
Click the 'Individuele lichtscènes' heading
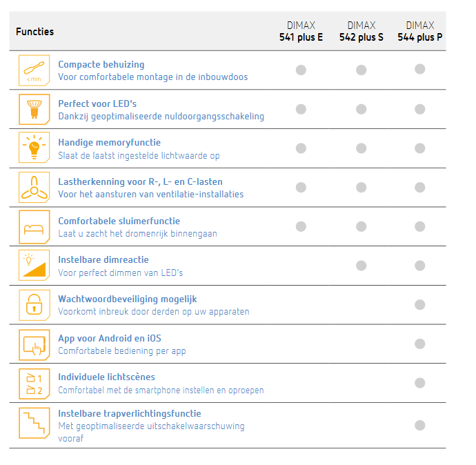point(106,377)
